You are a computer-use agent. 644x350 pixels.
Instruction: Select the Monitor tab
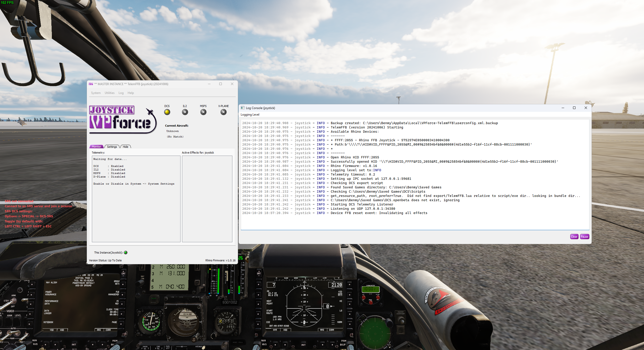point(96,147)
